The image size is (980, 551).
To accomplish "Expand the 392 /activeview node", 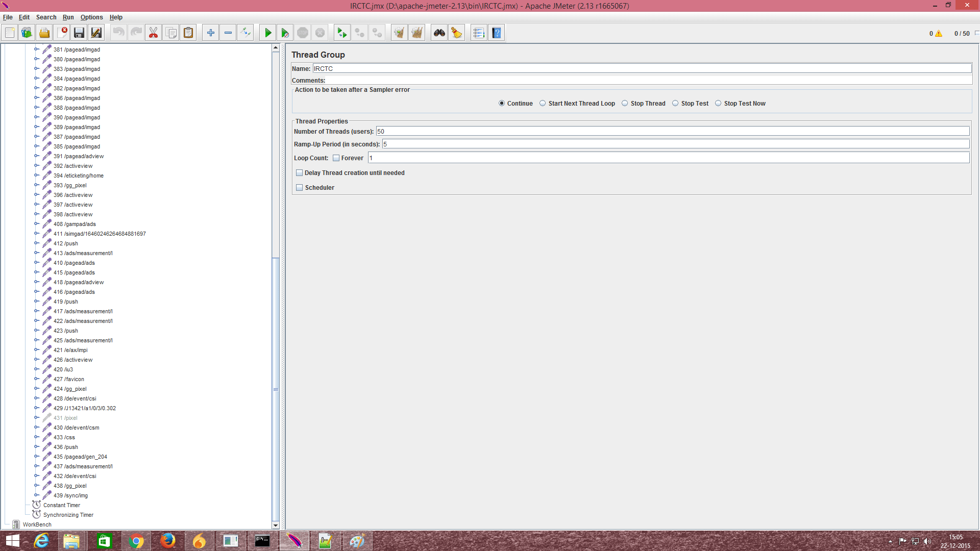I will click(37, 166).
